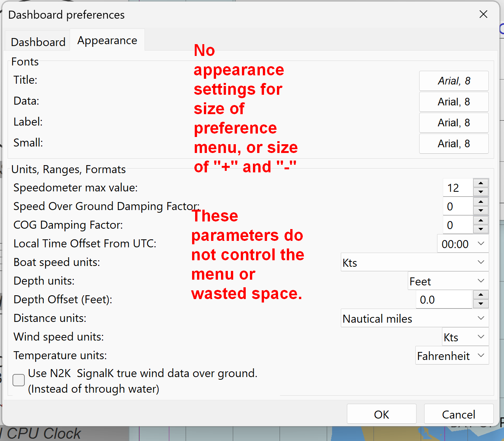Confirm settings with the OK button
Image resolution: width=504 pixels, height=441 pixels.
click(x=382, y=414)
